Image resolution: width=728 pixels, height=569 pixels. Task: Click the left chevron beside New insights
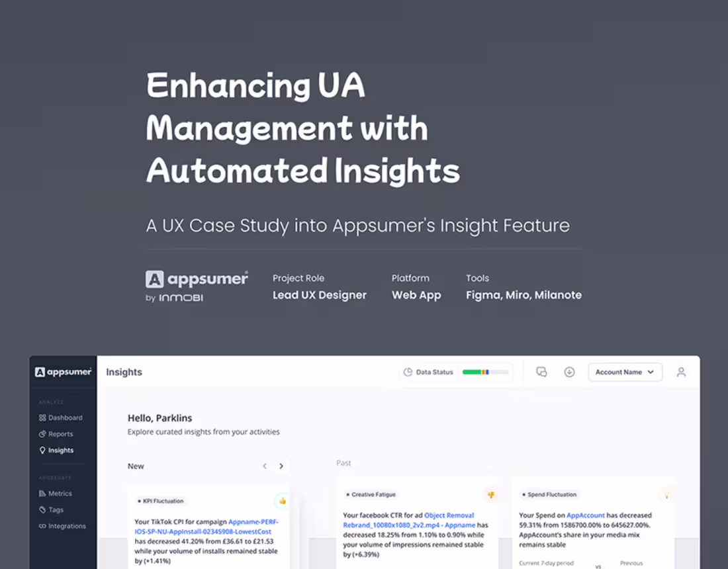coord(265,466)
